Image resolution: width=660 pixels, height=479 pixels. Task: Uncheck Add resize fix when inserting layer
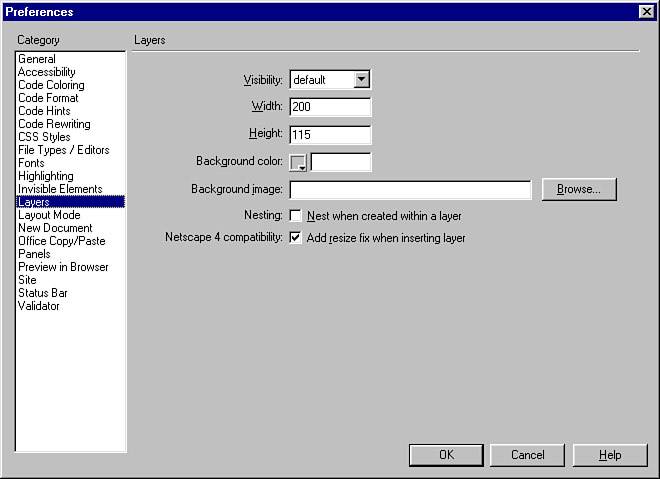click(x=296, y=238)
